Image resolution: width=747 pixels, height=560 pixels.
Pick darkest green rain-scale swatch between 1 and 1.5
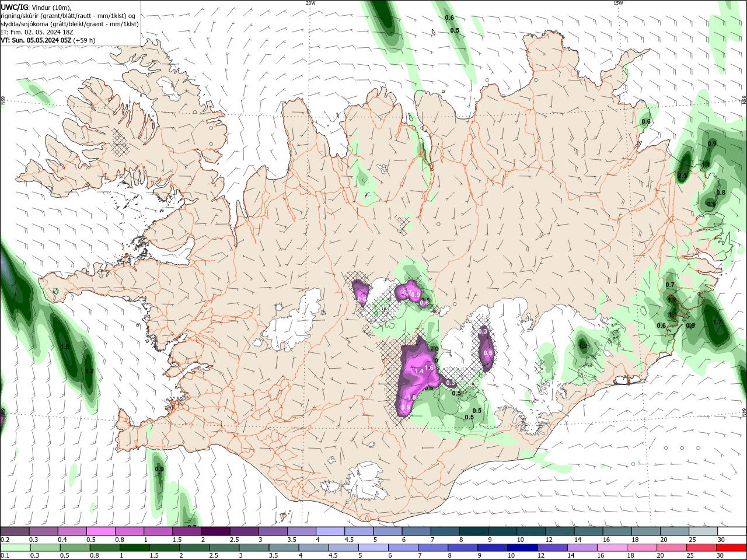coord(134,548)
